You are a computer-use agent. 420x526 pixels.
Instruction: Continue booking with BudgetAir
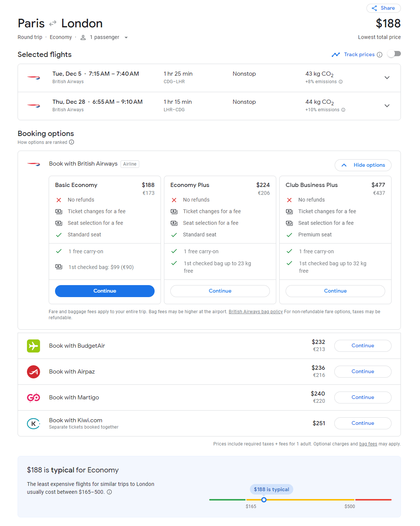click(x=363, y=346)
